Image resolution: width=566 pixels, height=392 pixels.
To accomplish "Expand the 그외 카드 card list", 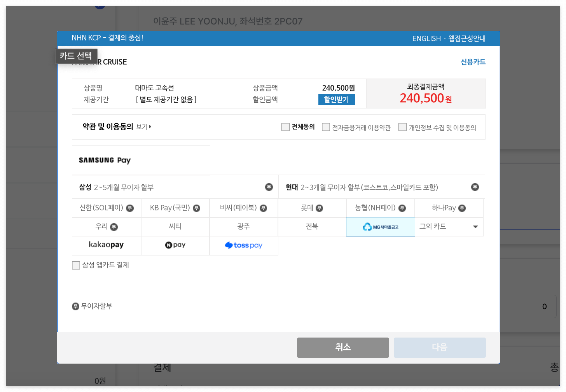I will pos(449,226).
